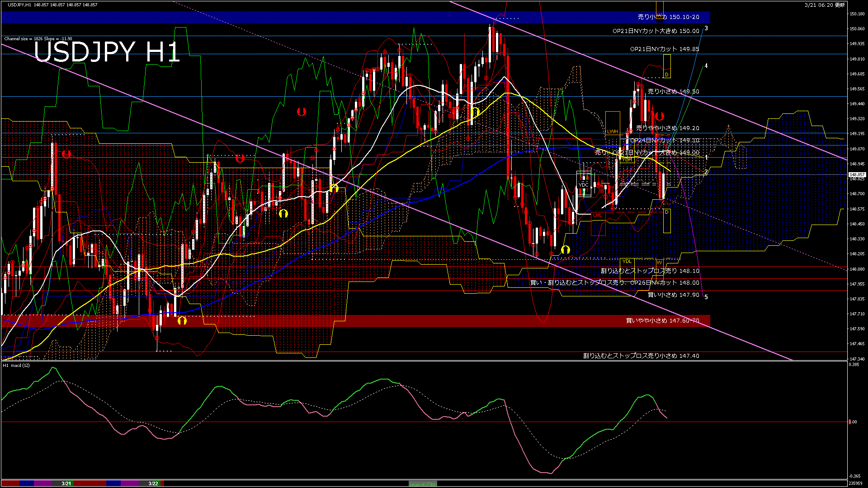Click the Channel size Slope info text

pos(38,39)
